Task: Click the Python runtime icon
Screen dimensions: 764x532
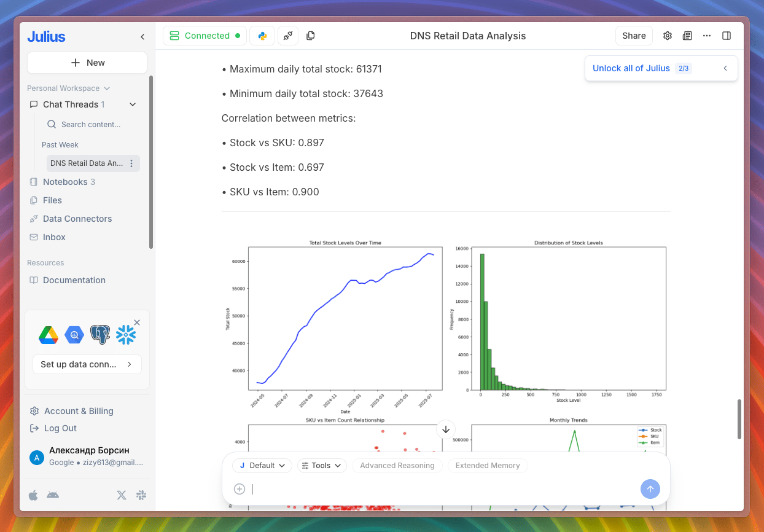Action: coord(262,36)
